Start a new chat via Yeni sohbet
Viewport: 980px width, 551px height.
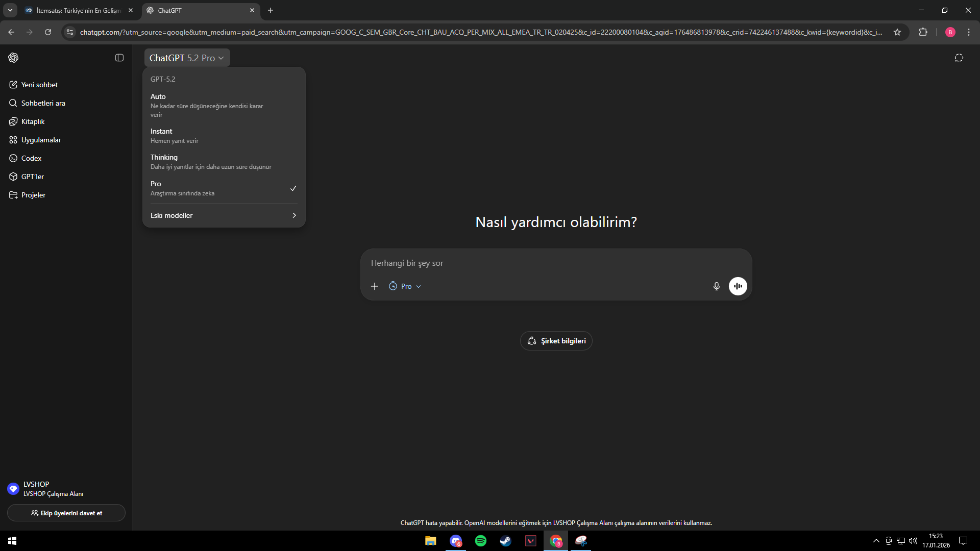click(x=65, y=85)
